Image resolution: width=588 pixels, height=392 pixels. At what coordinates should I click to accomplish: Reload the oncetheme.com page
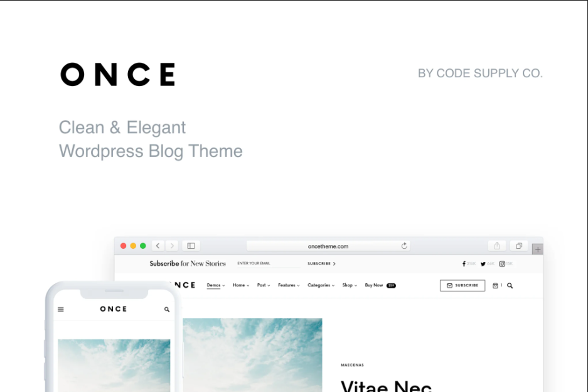pyautogui.click(x=404, y=246)
